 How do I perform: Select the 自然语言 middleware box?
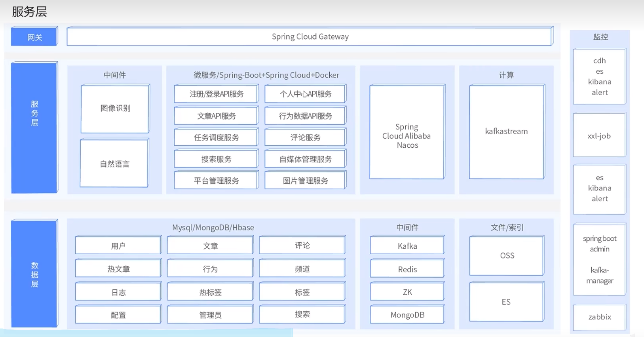coord(115,163)
